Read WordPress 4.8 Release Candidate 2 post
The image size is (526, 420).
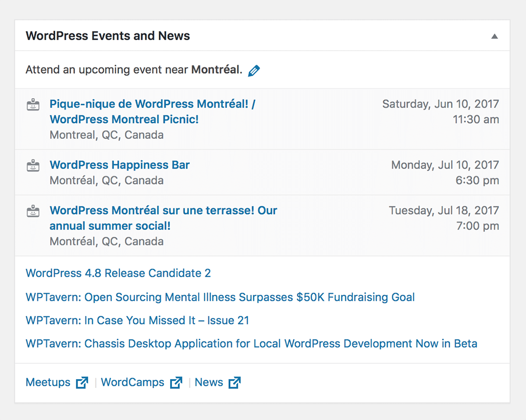(118, 273)
